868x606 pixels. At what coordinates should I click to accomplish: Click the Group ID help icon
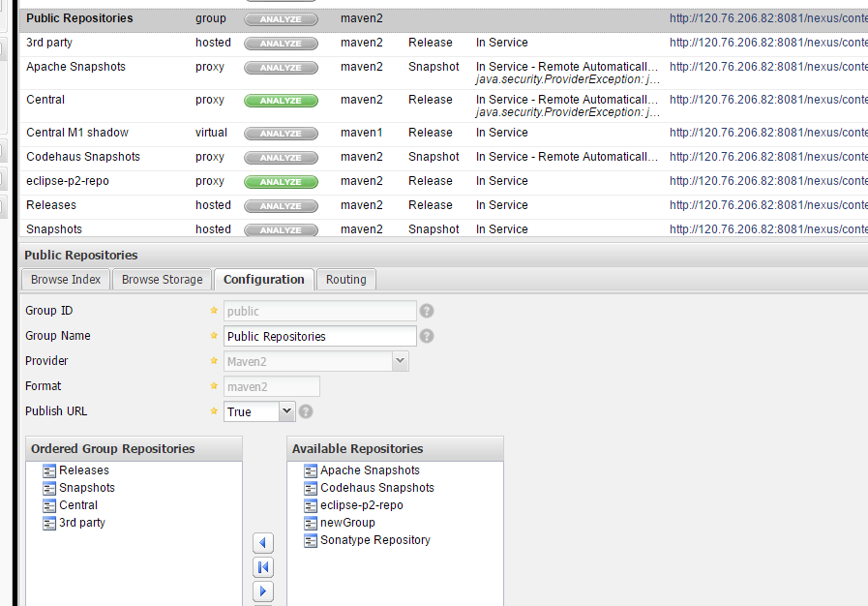426,311
